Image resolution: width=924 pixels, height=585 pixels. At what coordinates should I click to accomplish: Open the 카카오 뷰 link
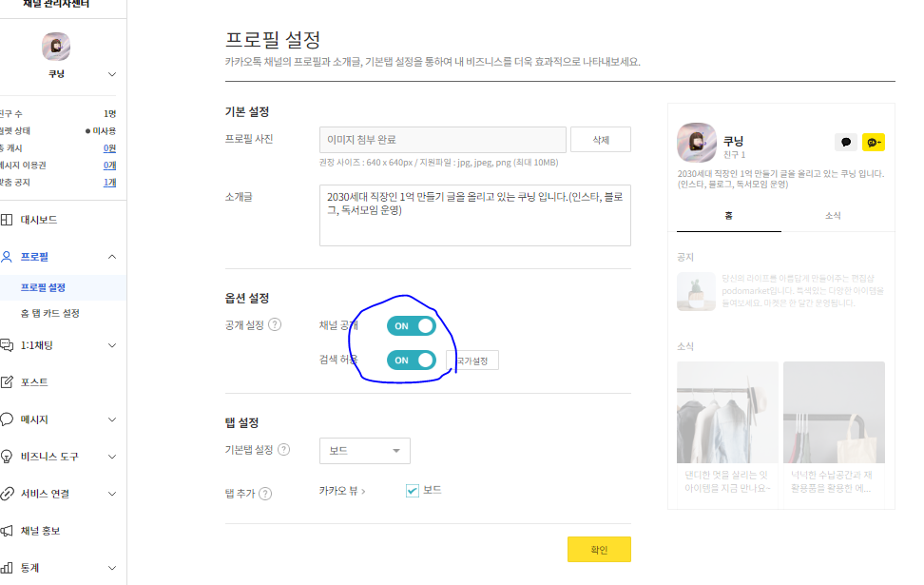coord(342,491)
